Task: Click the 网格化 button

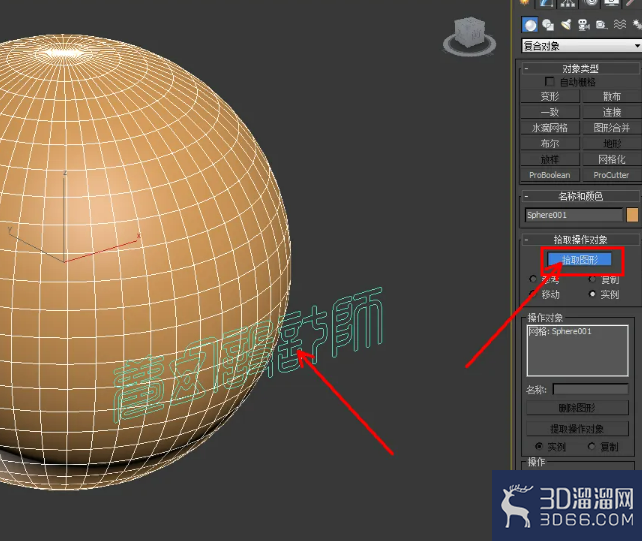Action: point(612,159)
